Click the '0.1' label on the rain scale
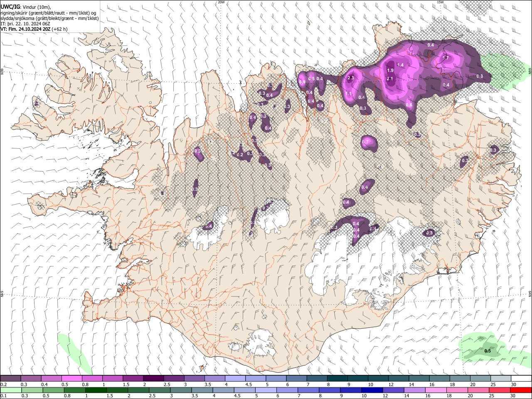 coord(3,396)
